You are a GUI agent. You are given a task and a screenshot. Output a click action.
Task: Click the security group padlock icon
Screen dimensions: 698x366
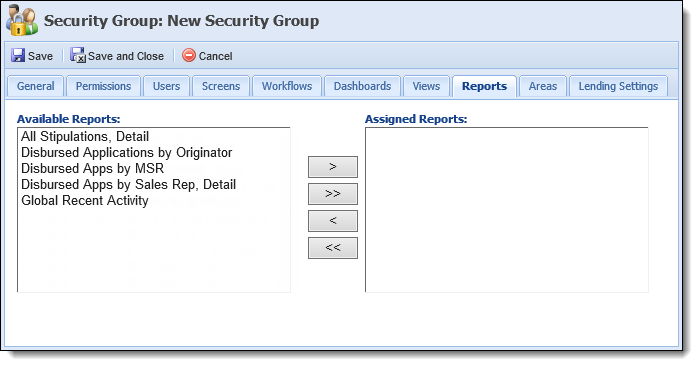[22, 20]
